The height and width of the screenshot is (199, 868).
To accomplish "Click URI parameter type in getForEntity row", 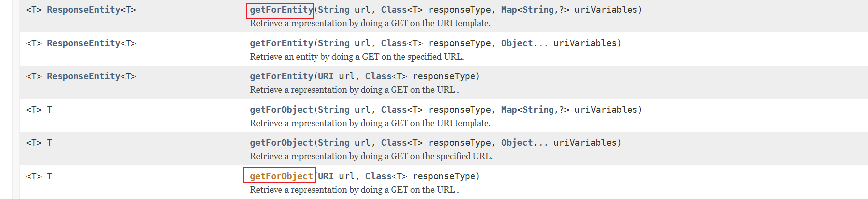I will (326, 76).
